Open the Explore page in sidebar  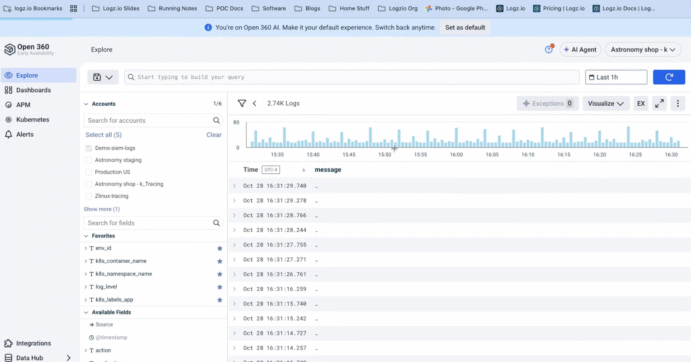(38, 75)
